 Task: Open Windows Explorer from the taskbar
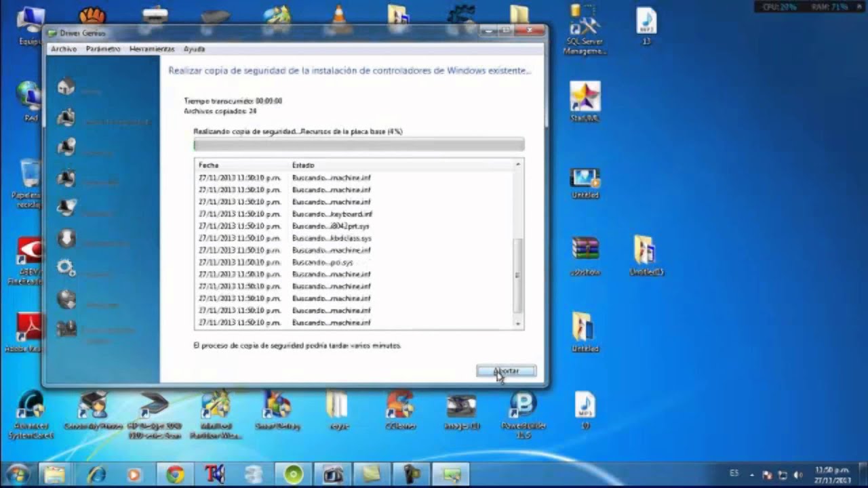(54, 474)
